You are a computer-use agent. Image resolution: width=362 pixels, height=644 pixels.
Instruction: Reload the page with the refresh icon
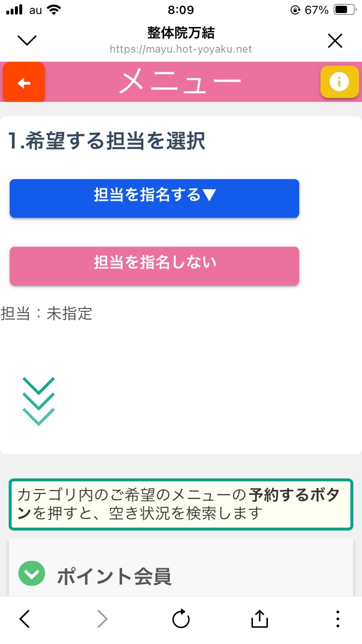pos(181,618)
